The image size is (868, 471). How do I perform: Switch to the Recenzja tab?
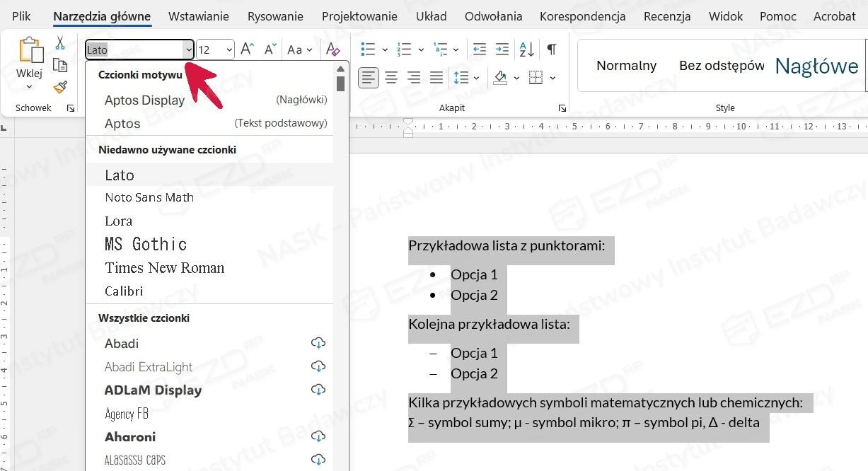pyautogui.click(x=667, y=16)
